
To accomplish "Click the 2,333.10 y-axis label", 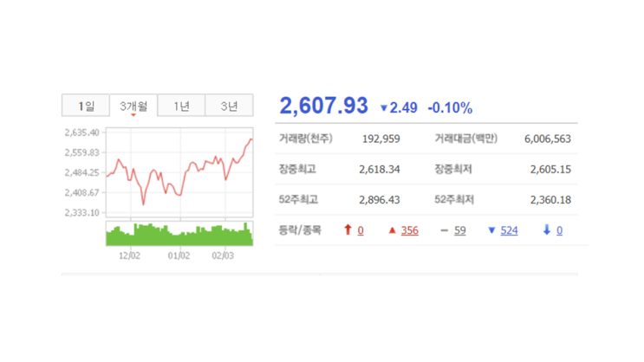I will [x=81, y=212].
